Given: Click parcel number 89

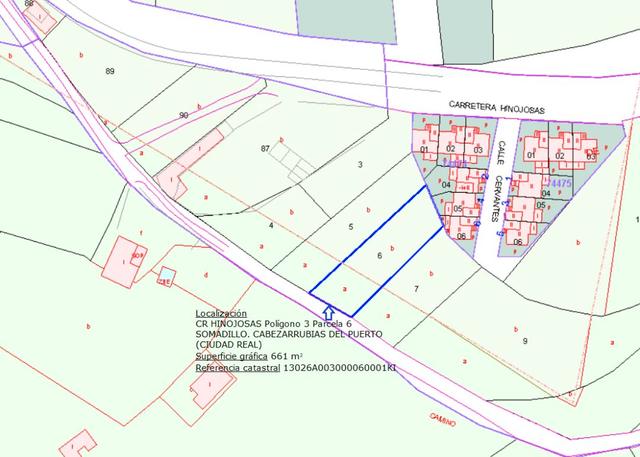Looking at the screenshot, I should click(x=110, y=71).
